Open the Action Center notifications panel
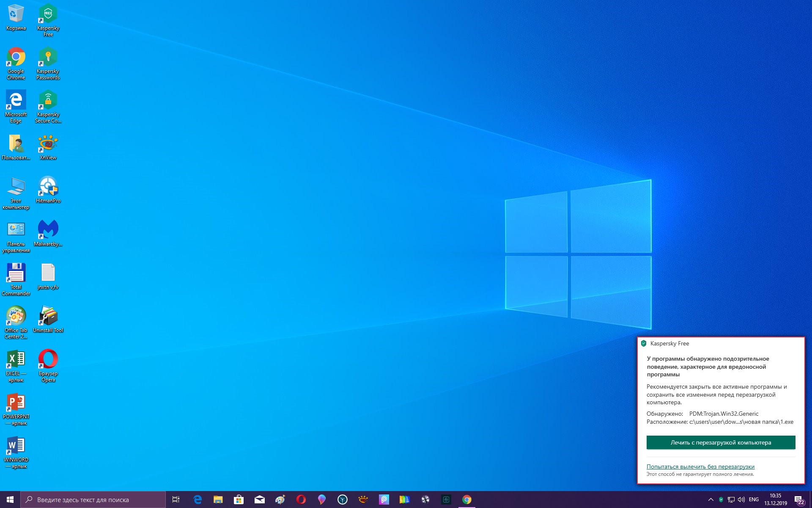The height and width of the screenshot is (508, 812). tap(798, 500)
